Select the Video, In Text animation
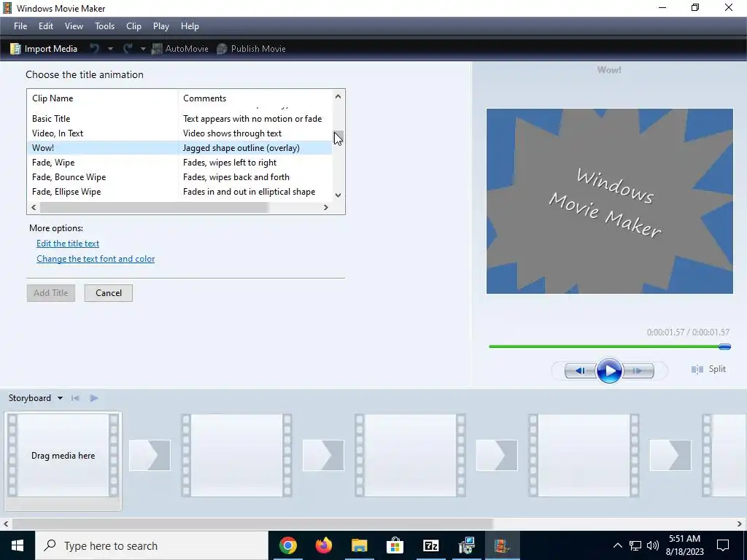Screen dimensions: 747x560 point(179,133)
